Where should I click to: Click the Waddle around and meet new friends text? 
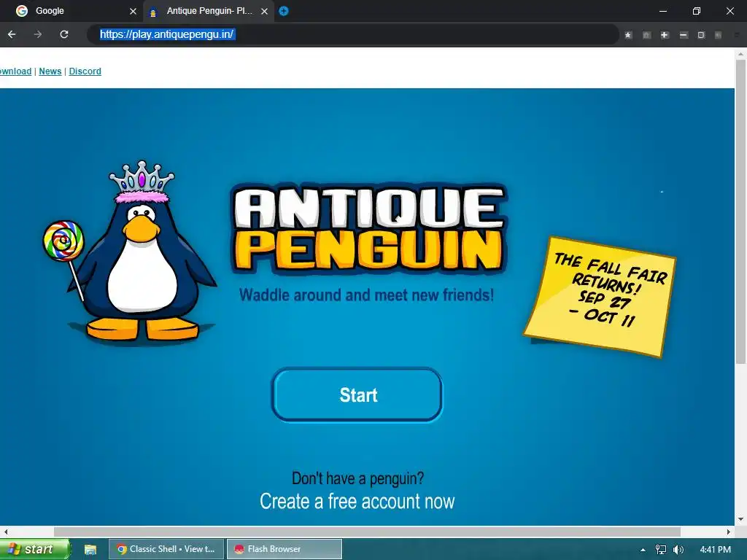click(366, 295)
